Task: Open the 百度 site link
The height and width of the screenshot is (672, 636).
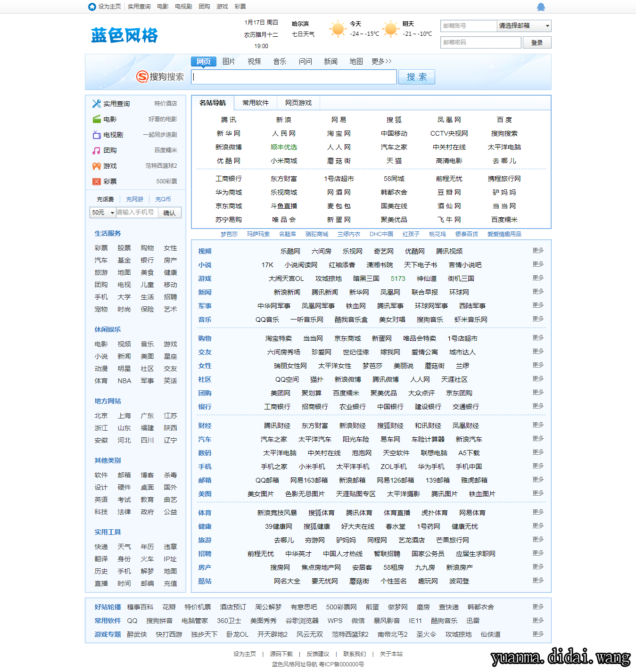Action: tap(504, 120)
